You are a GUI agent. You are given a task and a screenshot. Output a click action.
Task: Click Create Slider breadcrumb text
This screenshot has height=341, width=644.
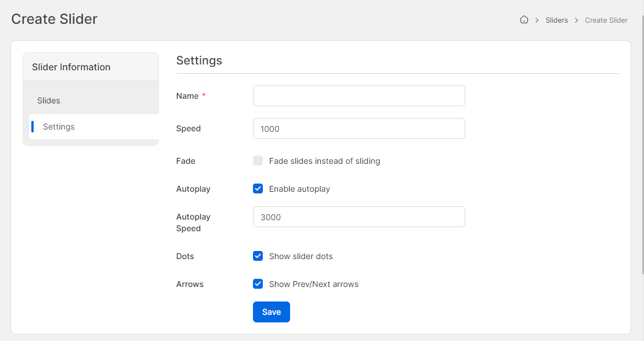pos(606,20)
